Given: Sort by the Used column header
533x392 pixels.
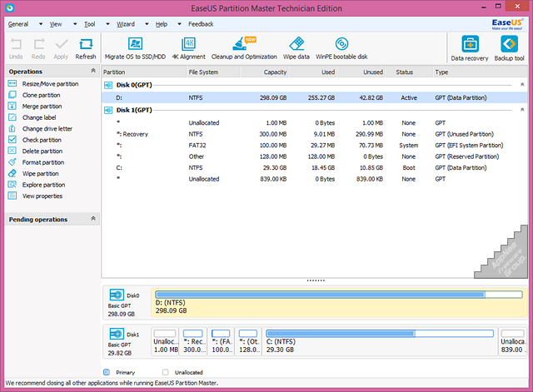Looking at the screenshot, I should click(313, 72).
